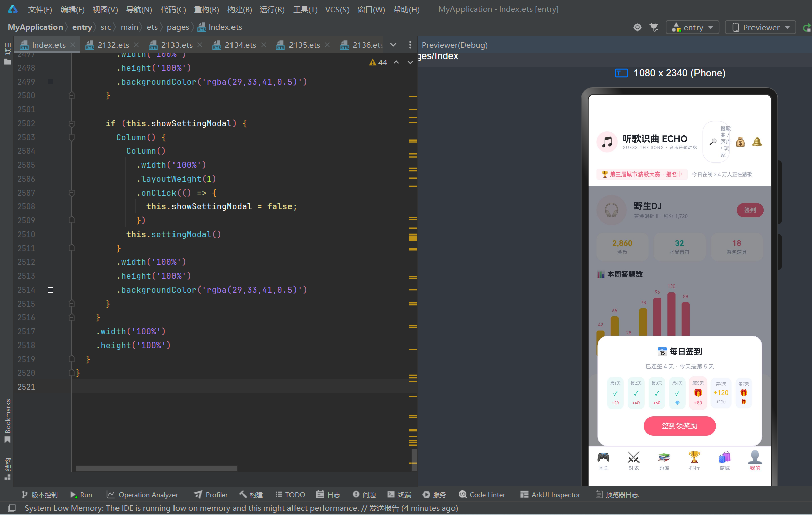Open the 构建(B) menu
This screenshot has width=812, height=515.
(240, 9)
